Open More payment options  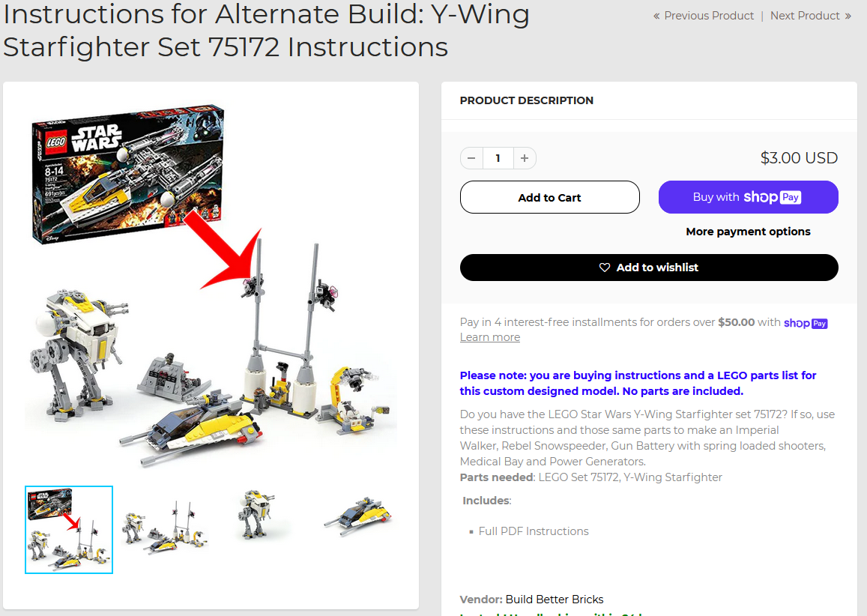[748, 232]
